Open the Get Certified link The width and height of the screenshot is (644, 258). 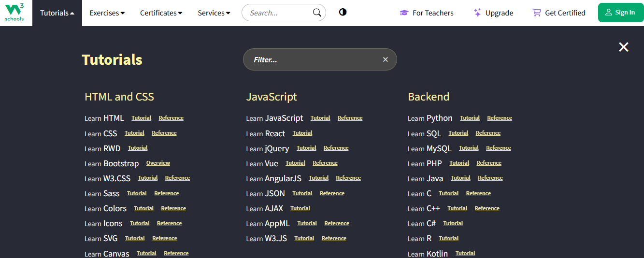pos(558,13)
